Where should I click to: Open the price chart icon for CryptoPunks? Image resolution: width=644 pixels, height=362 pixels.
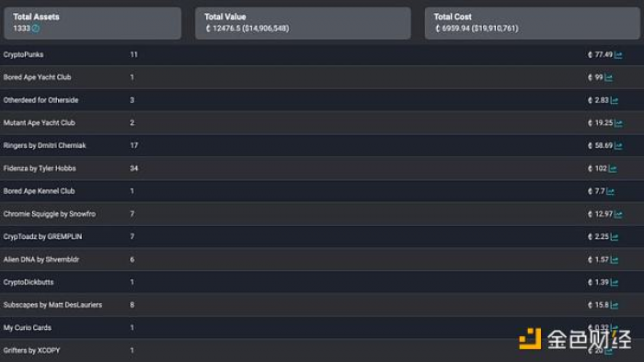pyautogui.click(x=618, y=55)
